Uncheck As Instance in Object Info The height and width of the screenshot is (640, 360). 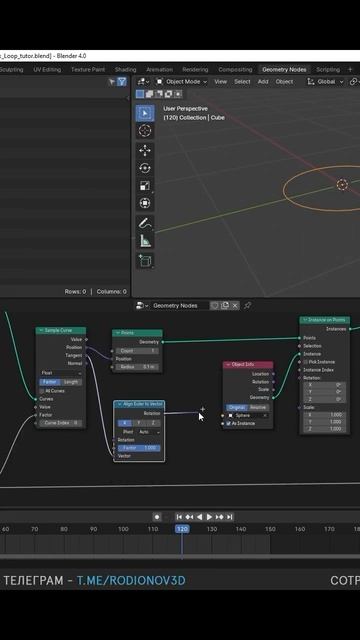click(229, 424)
